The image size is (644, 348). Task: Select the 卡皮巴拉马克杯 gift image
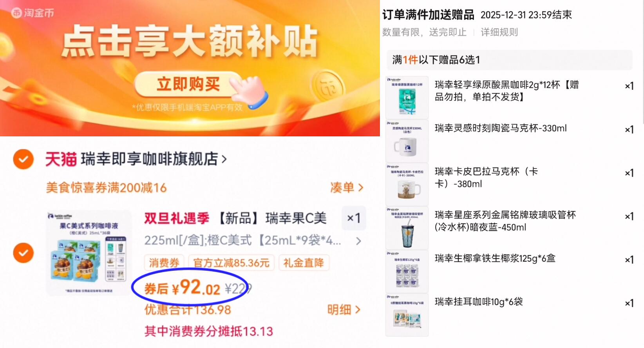click(x=407, y=185)
